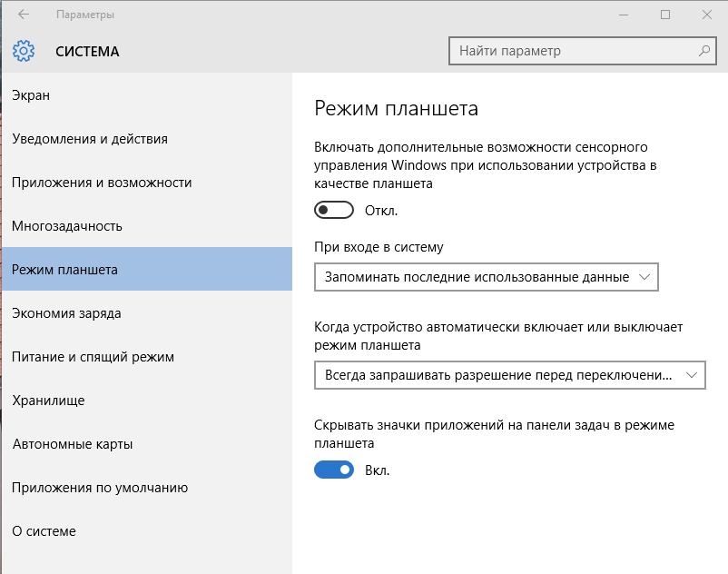Select "Экономия заряда" in sidebar

(66, 313)
